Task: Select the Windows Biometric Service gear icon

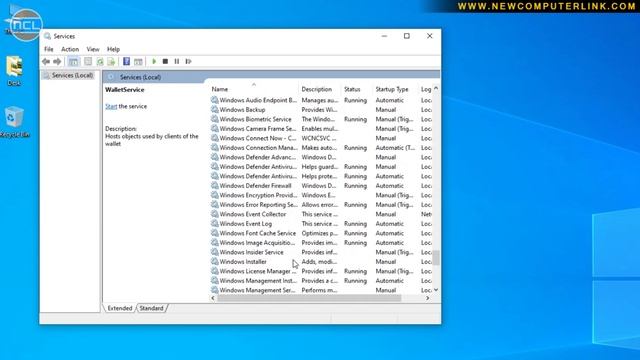Action: (x=215, y=119)
